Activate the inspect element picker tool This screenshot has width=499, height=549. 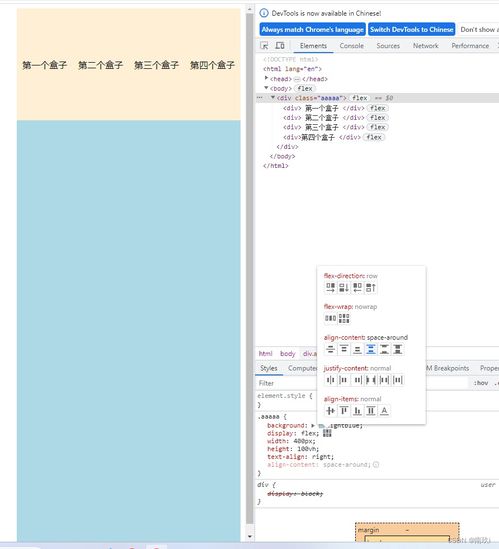tap(264, 46)
